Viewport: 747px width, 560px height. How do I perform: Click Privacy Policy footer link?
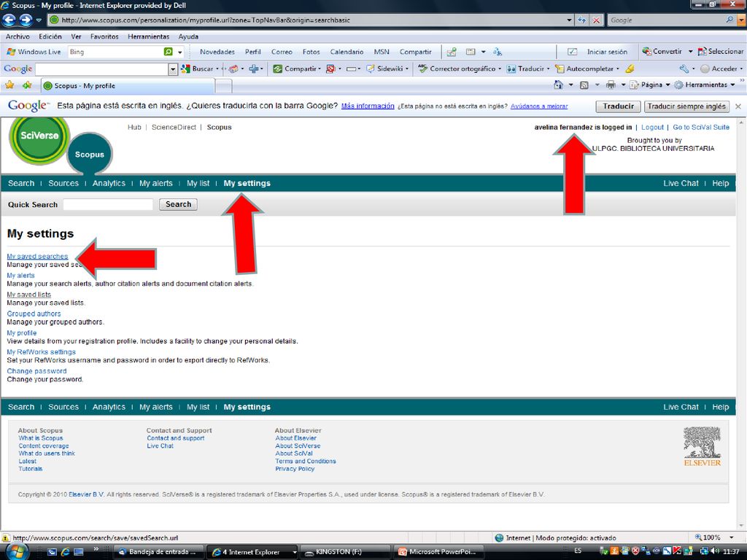tap(295, 469)
